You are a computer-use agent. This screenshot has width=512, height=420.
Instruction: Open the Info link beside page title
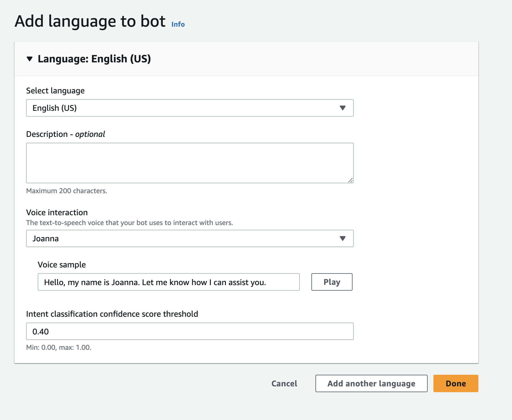coord(178,24)
